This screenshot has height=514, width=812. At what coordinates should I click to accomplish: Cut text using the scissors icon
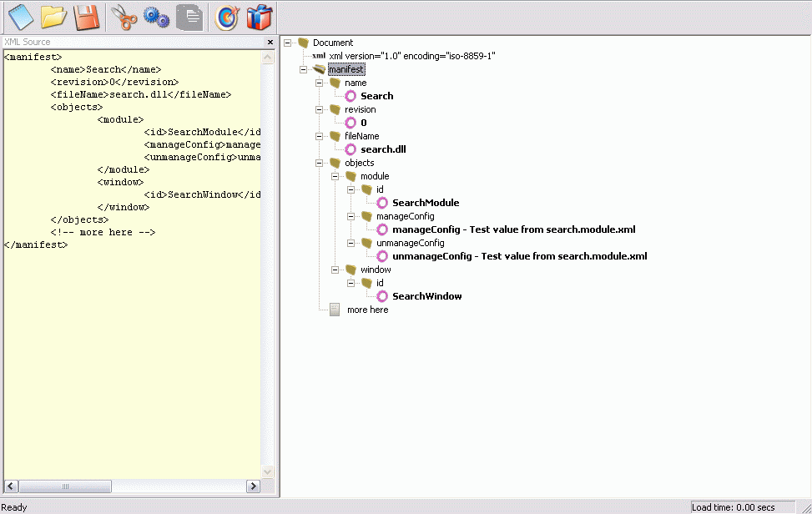click(122, 17)
